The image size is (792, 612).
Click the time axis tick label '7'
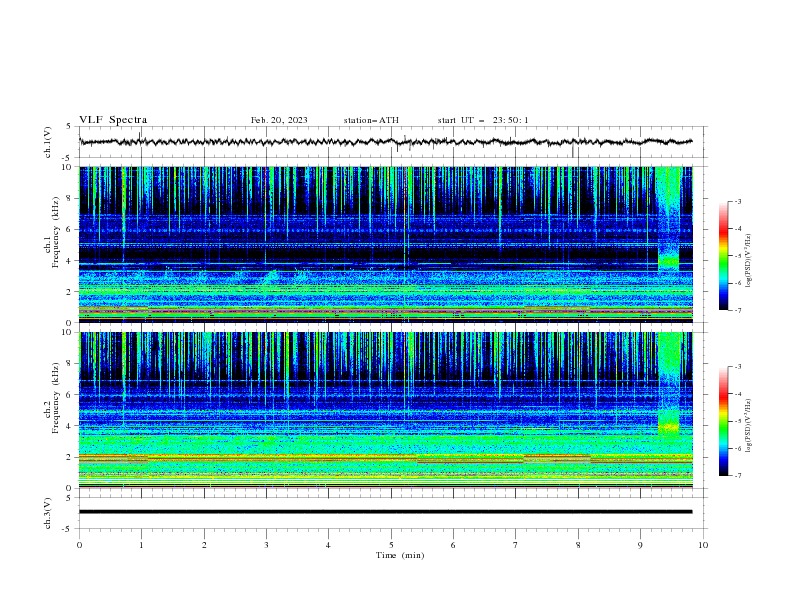pyautogui.click(x=516, y=545)
